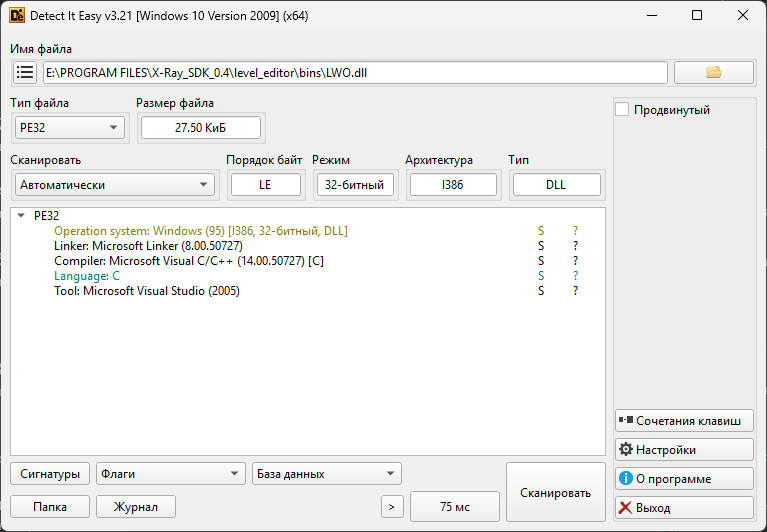Image resolution: width=767 pixels, height=532 pixels.
Task: Click ? on the Operation system row
Action: (x=575, y=231)
